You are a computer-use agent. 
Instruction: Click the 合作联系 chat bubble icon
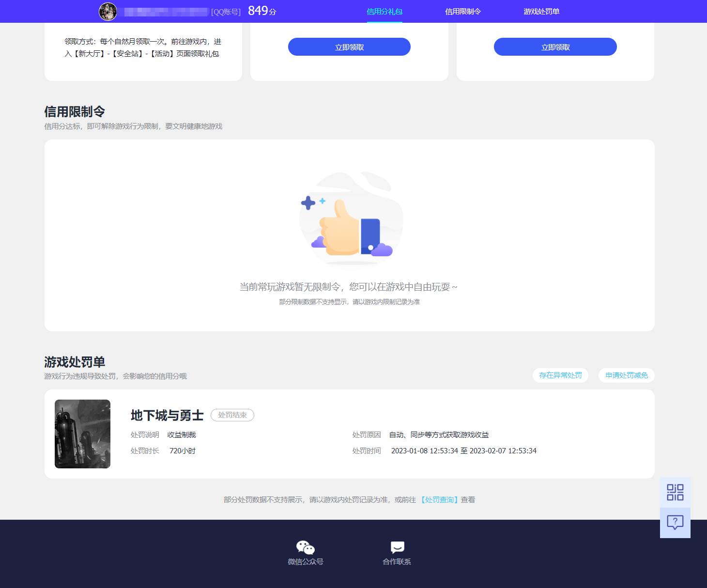(397, 547)
